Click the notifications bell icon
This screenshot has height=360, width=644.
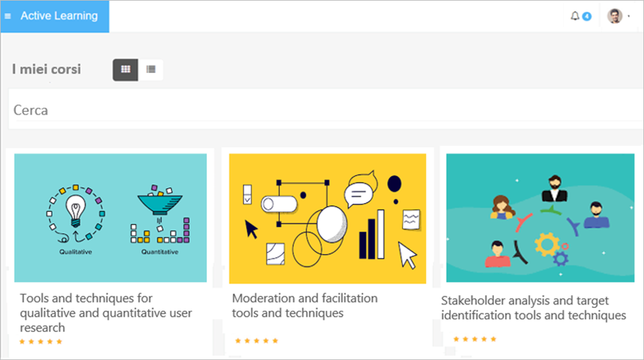(x=575, y=16)
